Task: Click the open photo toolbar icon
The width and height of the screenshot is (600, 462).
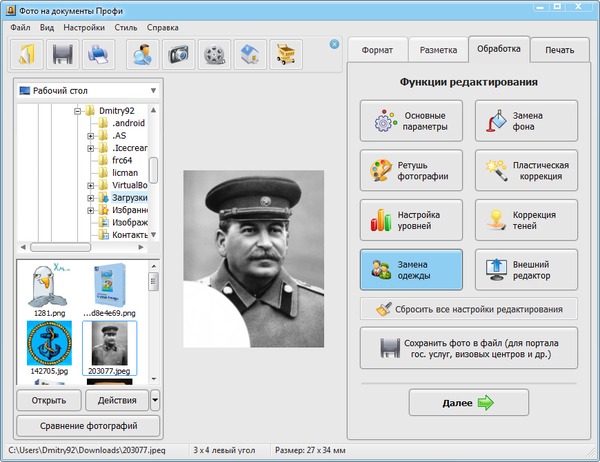Action: click(x=28, y=53)
